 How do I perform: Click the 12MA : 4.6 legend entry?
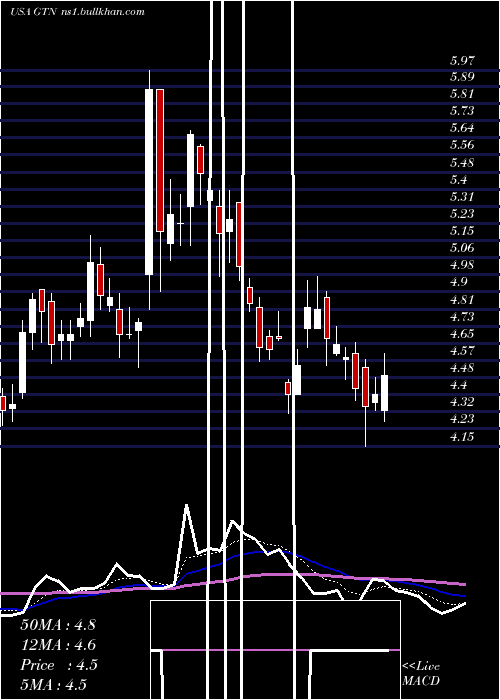[x=58, y=645]
